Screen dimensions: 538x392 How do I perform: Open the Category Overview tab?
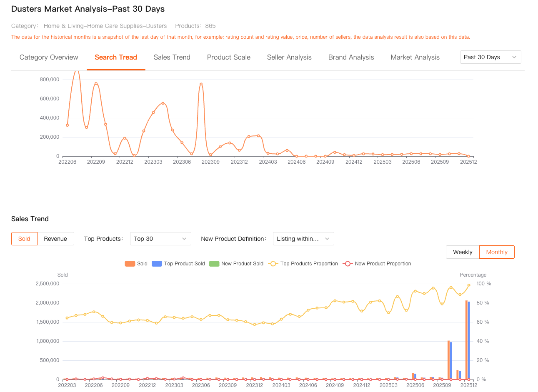click(x=49, y=57)
